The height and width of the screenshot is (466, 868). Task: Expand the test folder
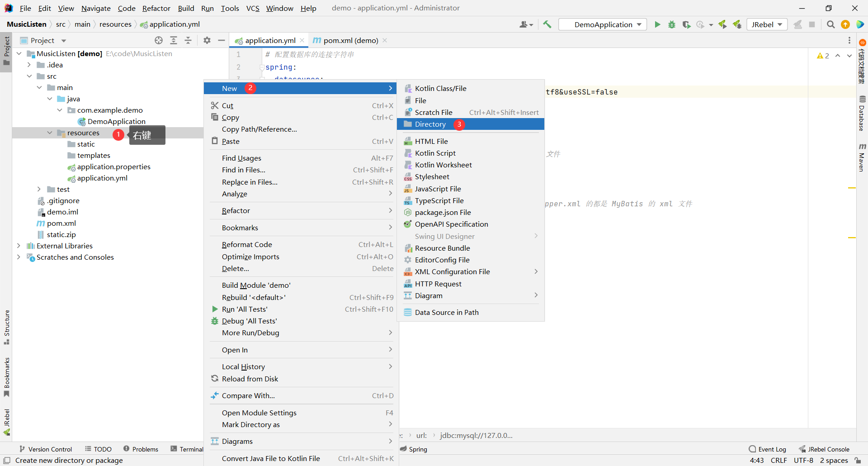[x=39, y=189]
